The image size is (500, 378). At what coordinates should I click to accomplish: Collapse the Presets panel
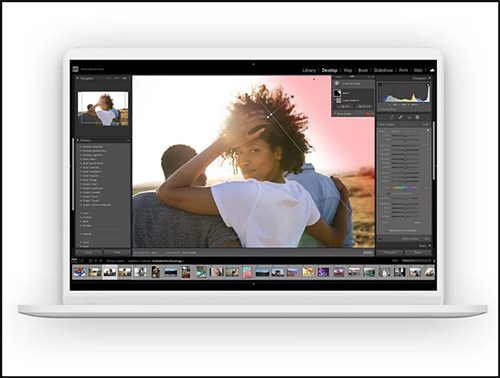click(x=77, y=140)
